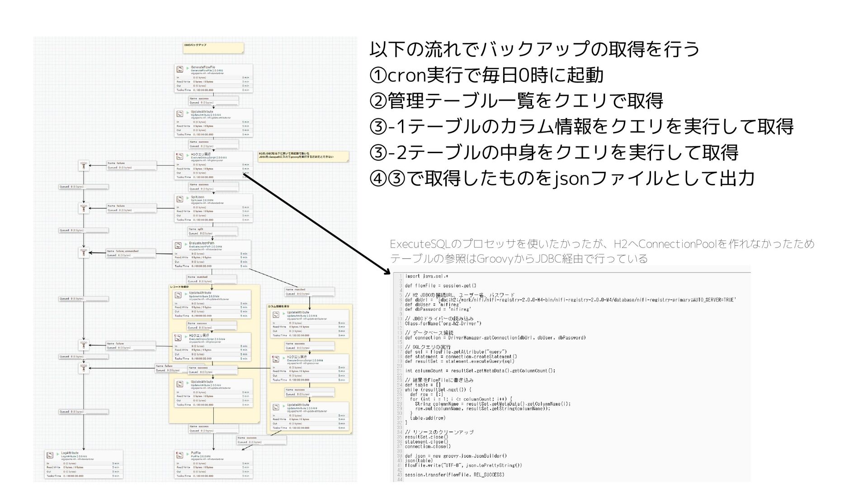Image resolution: width=868 pixels, height=488 pixels.
Task: Click the SplitJson processor icon
Action: (180, 199)
